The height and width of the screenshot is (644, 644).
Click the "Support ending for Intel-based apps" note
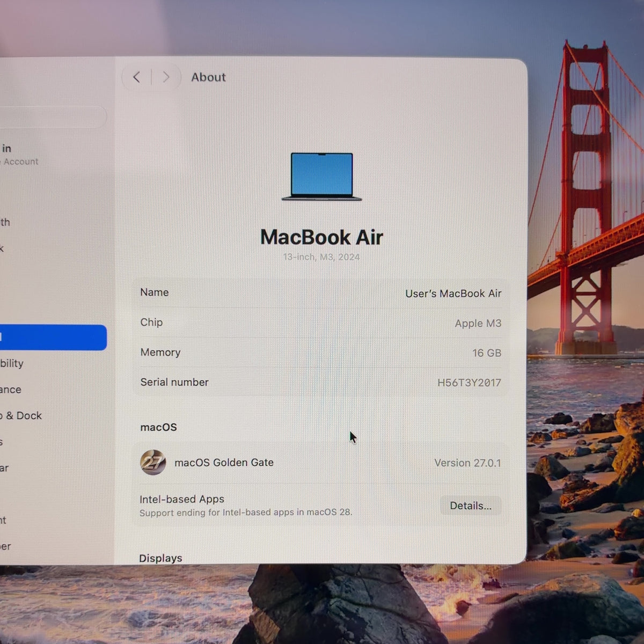[x=246, y=513]
